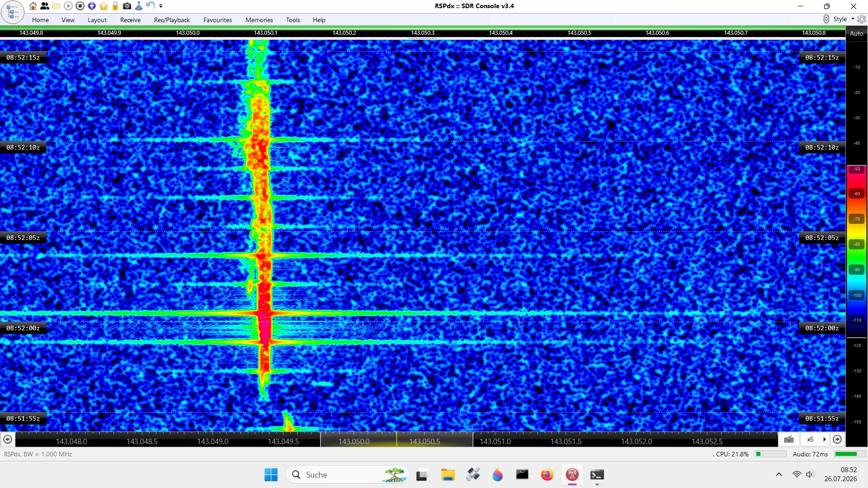The height and width of the screenshot is (488, 868).
Task: Open the Windows Start menu
Action: [271, 475]
